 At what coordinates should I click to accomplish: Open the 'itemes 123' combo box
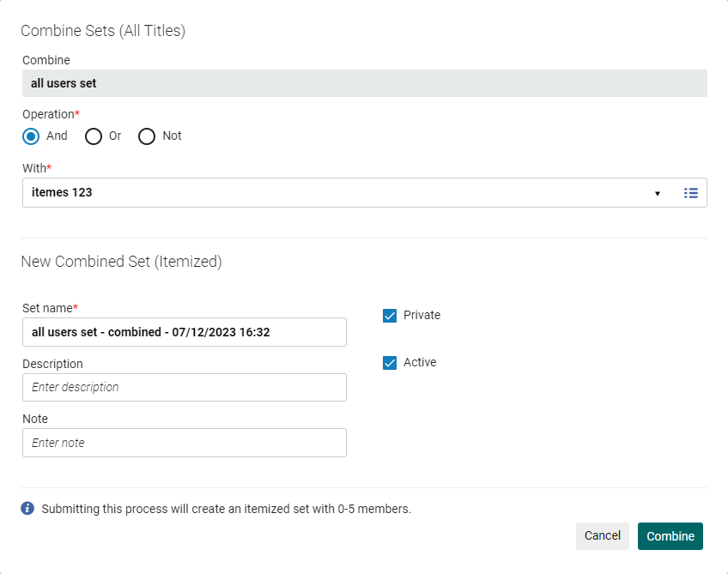pyautogui.click(x=335, y=193)
